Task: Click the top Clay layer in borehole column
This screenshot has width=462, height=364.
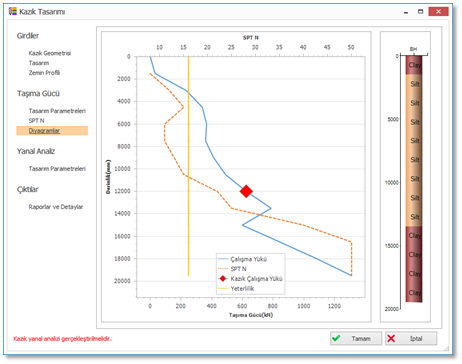Action: [414, 65]
